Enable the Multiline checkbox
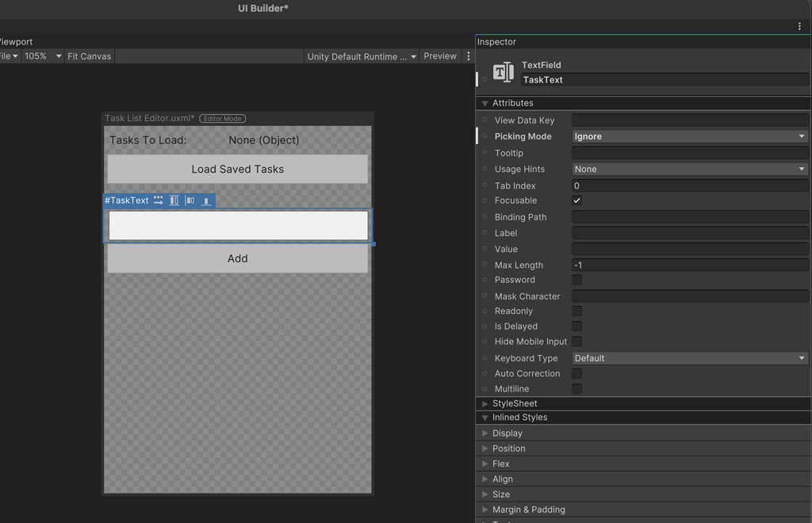 [576, 388]
